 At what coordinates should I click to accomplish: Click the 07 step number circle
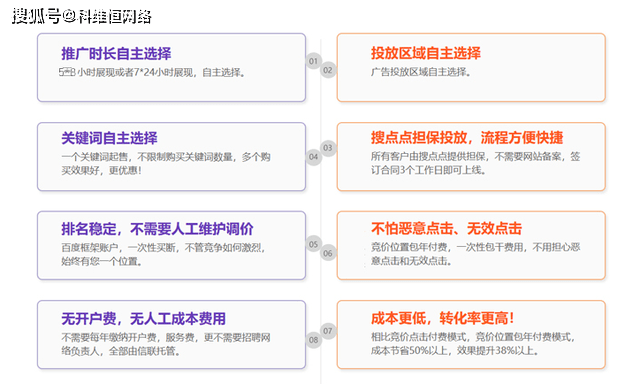click(328, 331)
